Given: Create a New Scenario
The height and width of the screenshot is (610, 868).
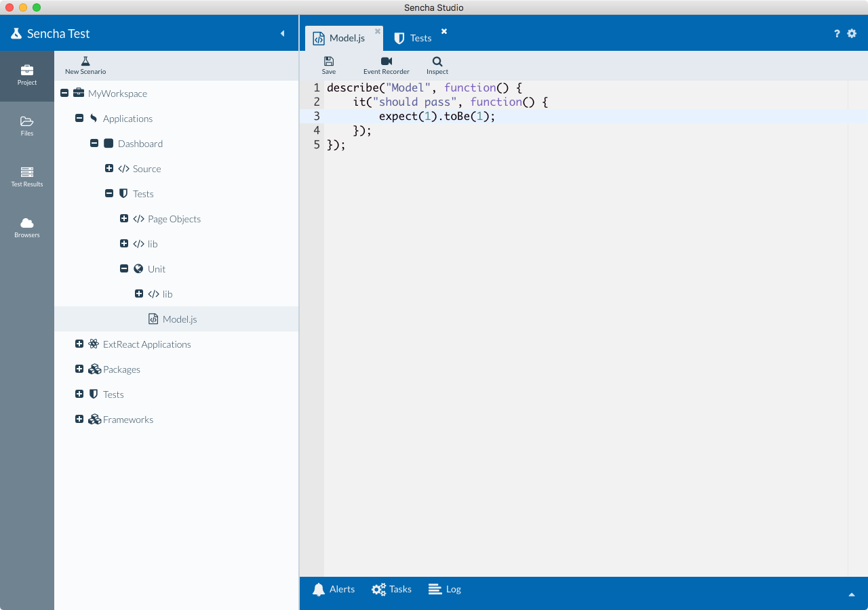Looking at the screenshot, I should [85, 66].
